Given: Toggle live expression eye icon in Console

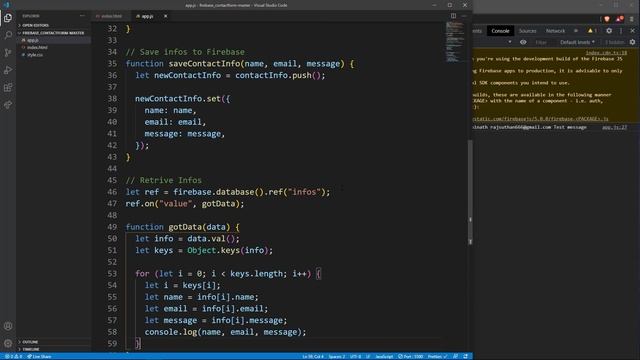Looking at the screenshot, I should [x=523, y=42].
